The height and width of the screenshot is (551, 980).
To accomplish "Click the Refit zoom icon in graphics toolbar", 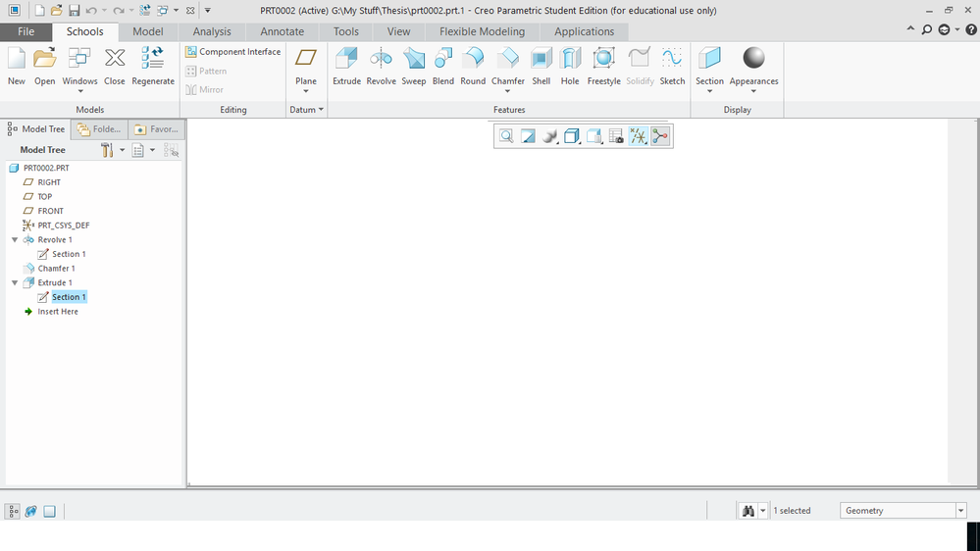I will click(506, 136).
